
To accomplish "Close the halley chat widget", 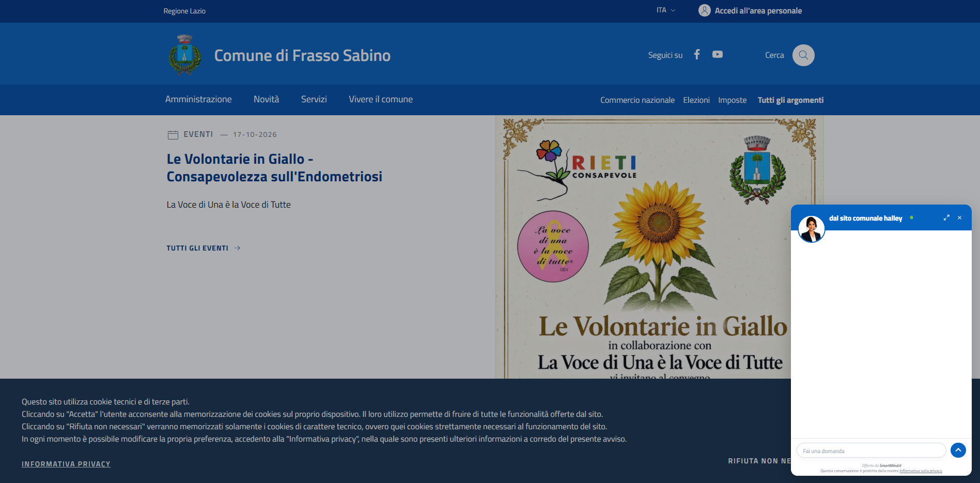I will pos(960,218).
